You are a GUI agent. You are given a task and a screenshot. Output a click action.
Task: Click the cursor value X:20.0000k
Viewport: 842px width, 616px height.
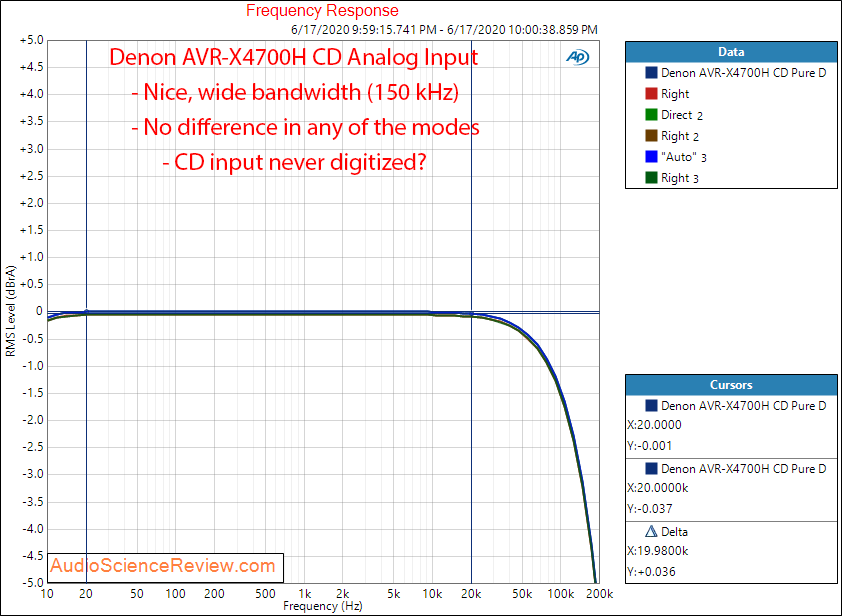point(657,488)
